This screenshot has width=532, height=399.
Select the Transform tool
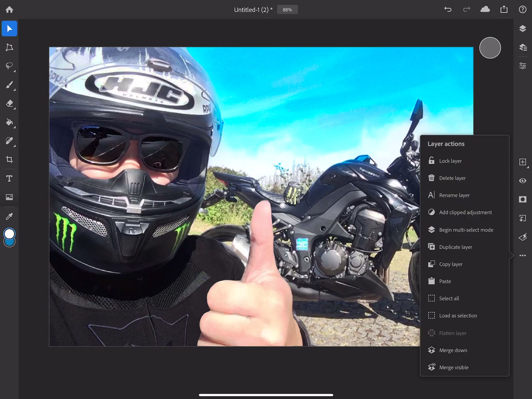pos(9,47)
